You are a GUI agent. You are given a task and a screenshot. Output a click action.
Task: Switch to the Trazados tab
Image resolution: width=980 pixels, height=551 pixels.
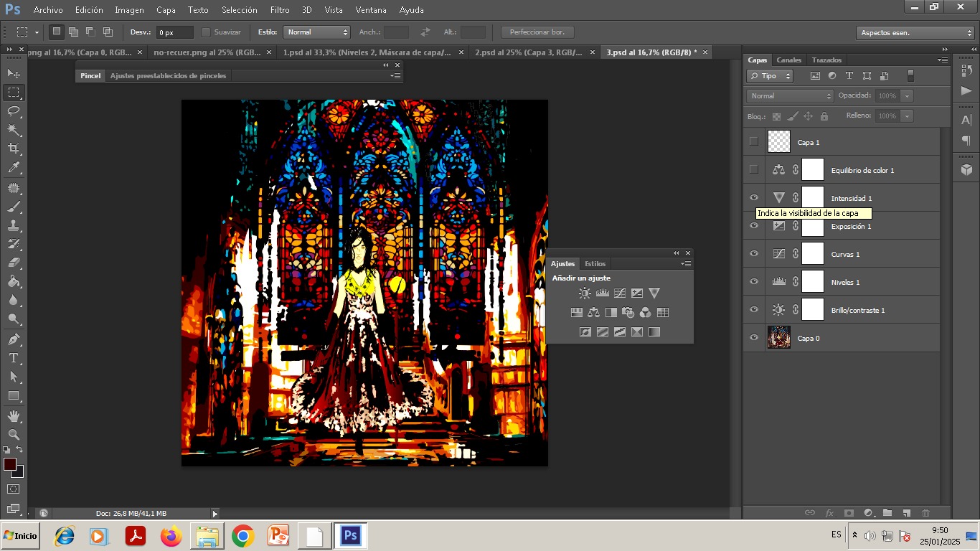point(827,60)
